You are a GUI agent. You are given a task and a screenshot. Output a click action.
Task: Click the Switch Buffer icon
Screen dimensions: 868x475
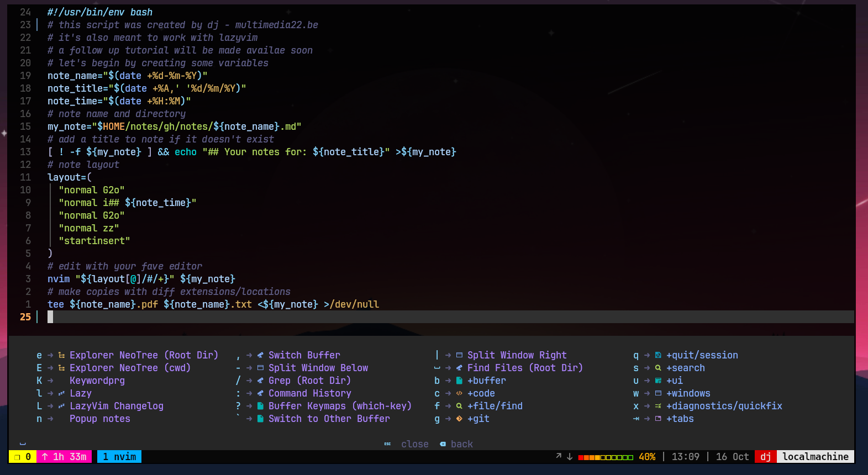(x=260, y=355)
